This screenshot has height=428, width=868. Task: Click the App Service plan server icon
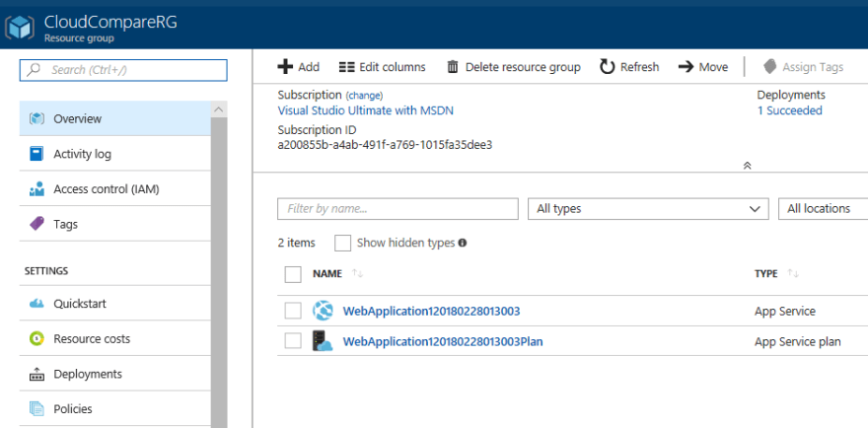pyautogui.click(x=323, y=341)
